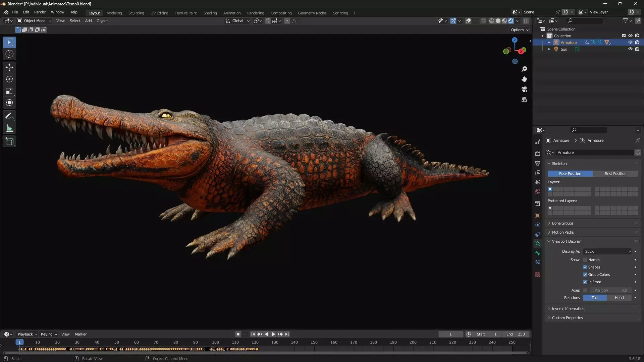Switch to the Shading workspace tab
The height and width of the screenshot is (362, 644).
pyautogui.click(x=210, y=13)
